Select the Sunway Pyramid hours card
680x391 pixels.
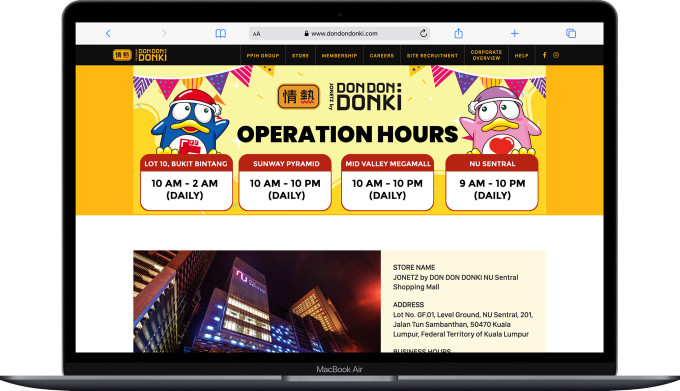(285, 182)
